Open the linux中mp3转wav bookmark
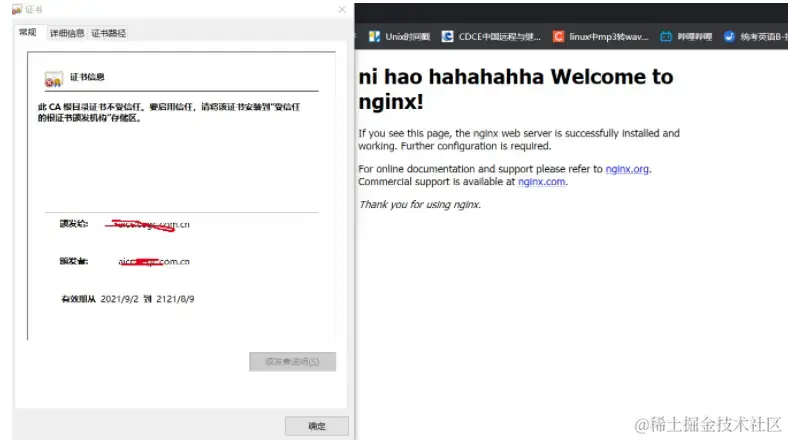Viewport: 788px width, 440px height. point(601,37)
